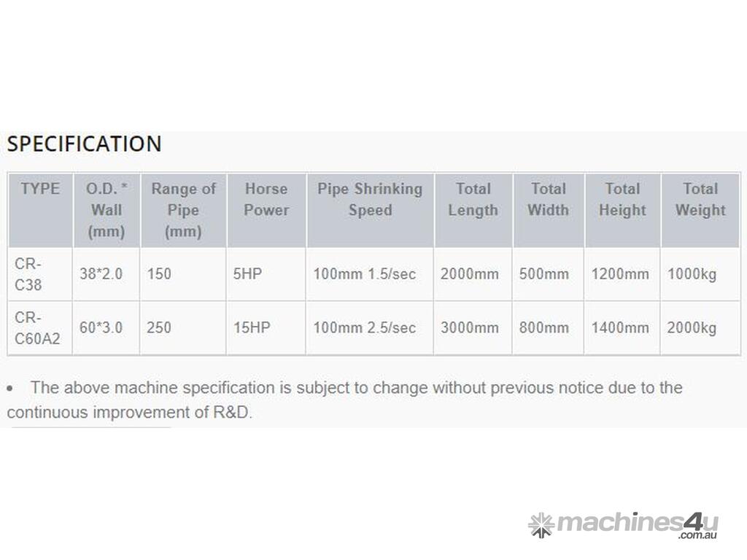The image size is (747, 560).
Task: Click the Total Length column header
Action: [x=473, y=199]
